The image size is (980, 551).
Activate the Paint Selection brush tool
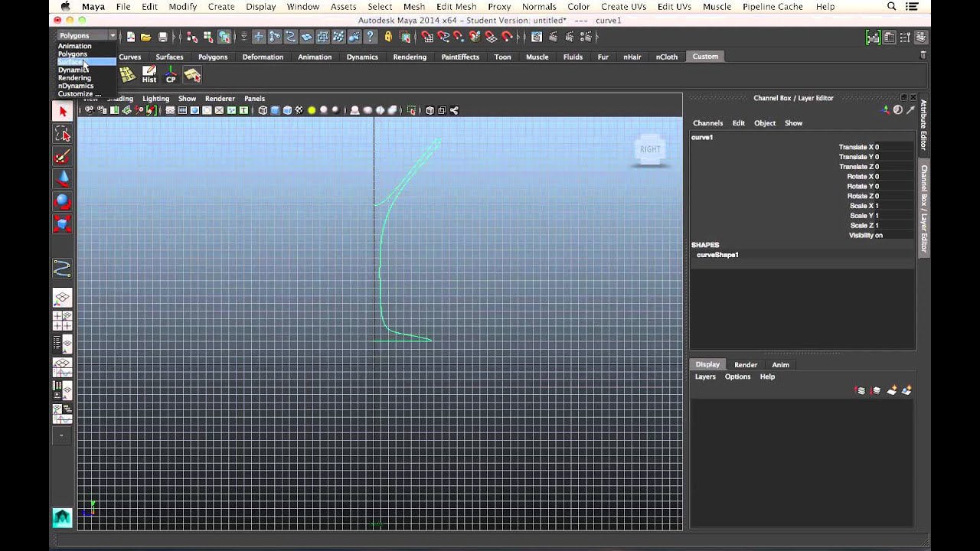(x=63, y=157)
